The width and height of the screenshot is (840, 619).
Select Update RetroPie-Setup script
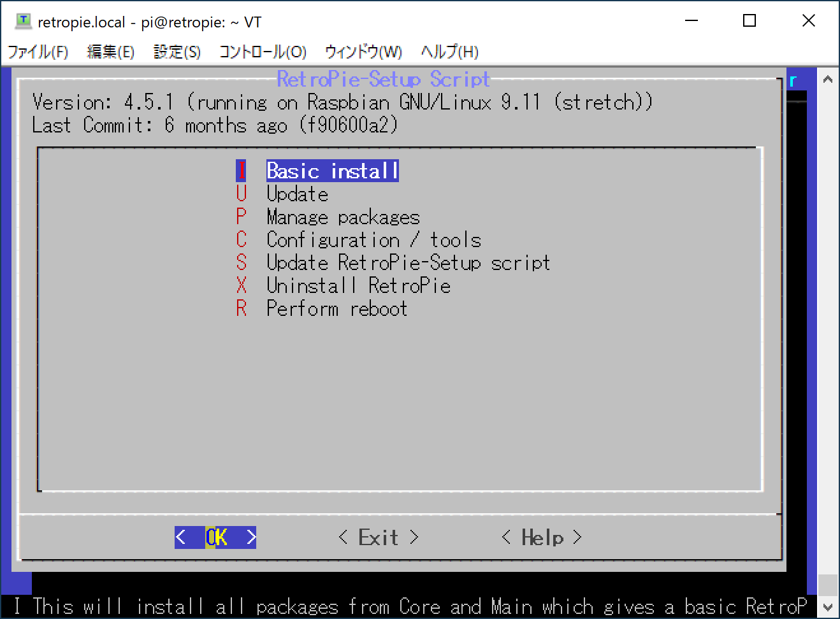(407, 262)
